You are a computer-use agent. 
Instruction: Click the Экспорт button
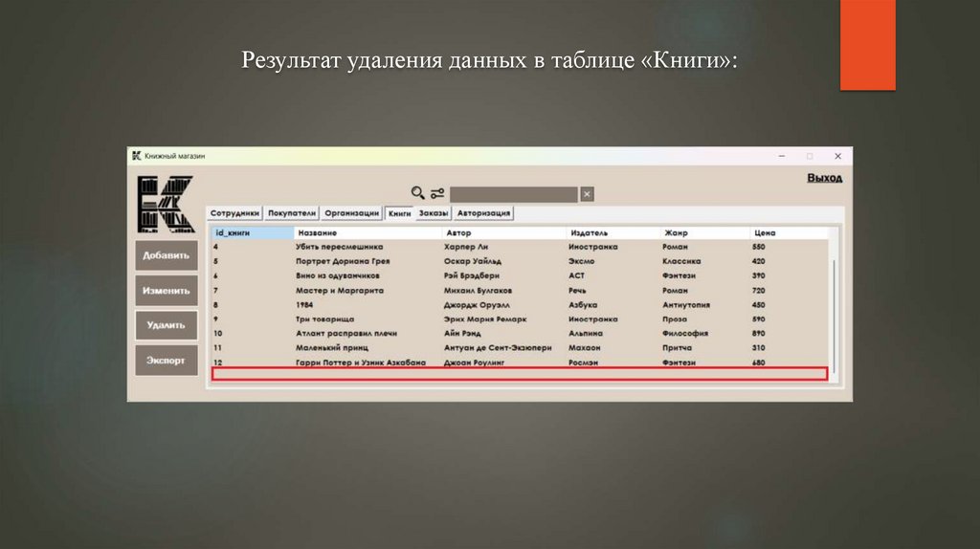[x=167, y=361]
